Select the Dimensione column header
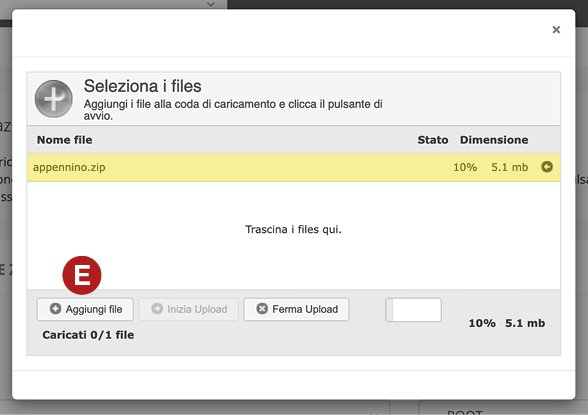This screenshot has width=588, height=415. [494, 140]
